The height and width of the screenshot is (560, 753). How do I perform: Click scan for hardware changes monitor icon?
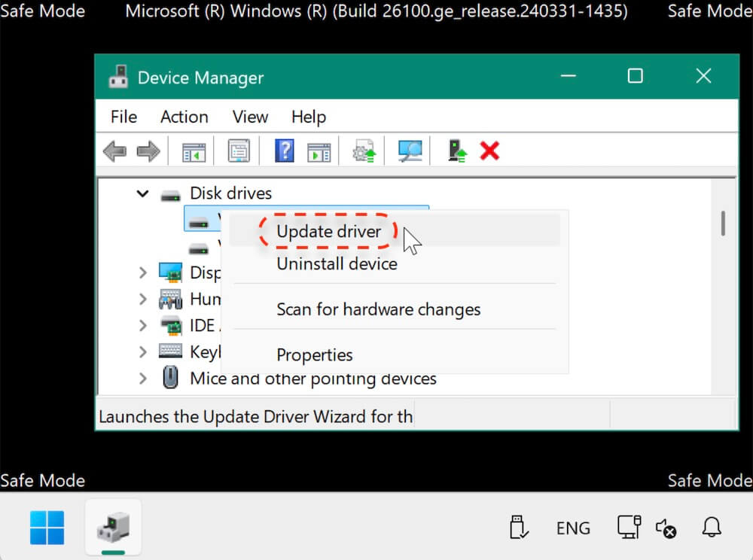[410, 151]
